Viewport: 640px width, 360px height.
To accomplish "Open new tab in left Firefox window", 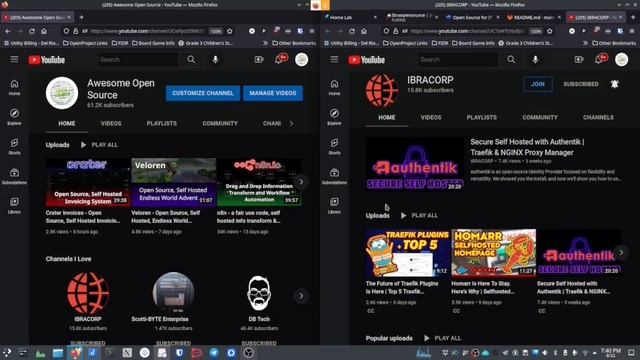I will point(82,17).
